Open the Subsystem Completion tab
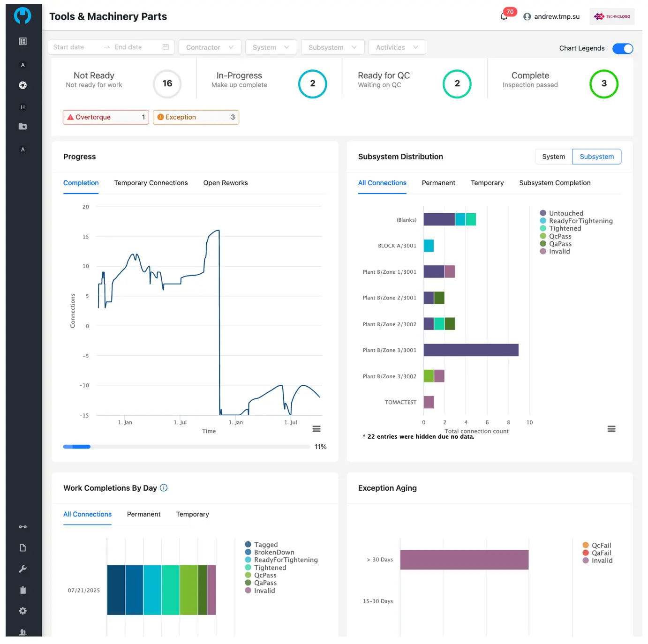Image resolution: width=648 pixels, height=644 pixels. point(555,183)
